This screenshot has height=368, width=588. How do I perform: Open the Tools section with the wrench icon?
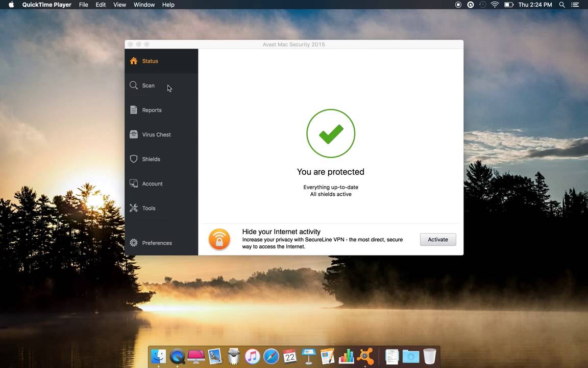click(161, 208)
